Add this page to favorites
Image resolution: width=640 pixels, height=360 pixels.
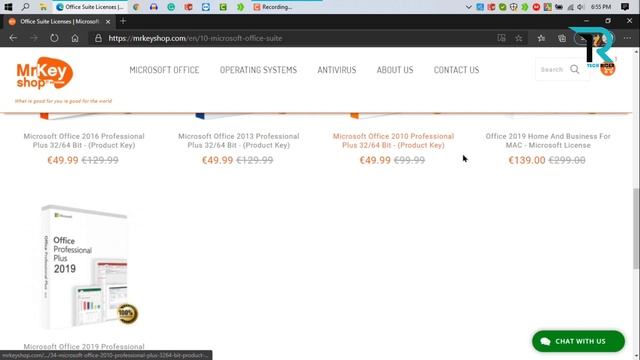click(518, 38)
